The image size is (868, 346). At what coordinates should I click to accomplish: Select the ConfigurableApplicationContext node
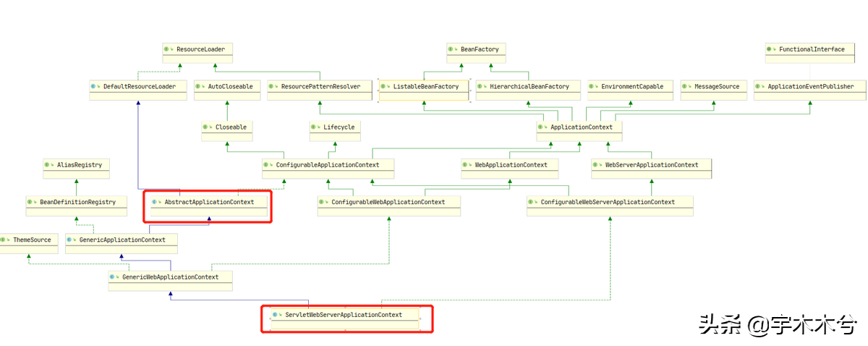(329, 165)
